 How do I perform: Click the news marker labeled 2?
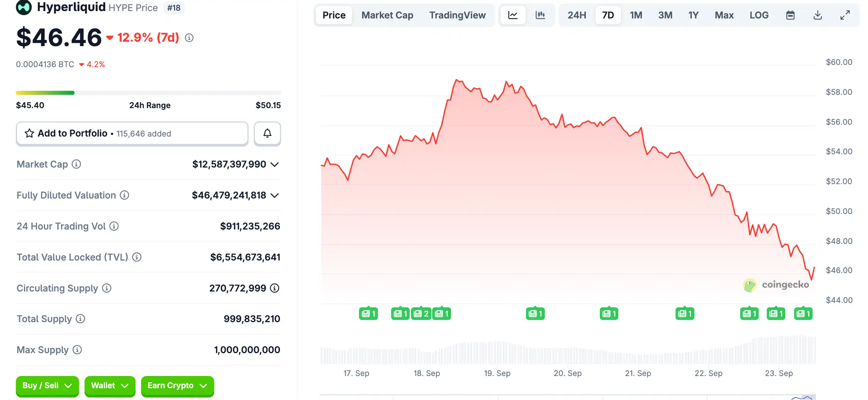421,314
